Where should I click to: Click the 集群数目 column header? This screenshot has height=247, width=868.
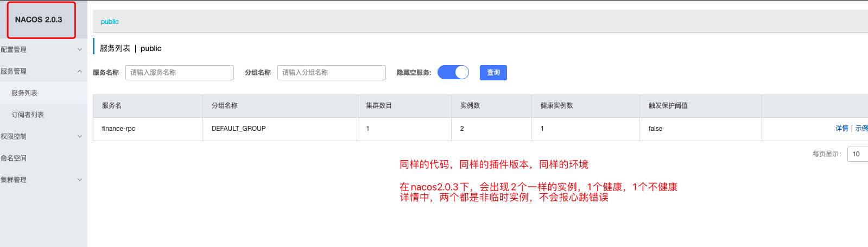pyautogui.click(x=404, y=106)
